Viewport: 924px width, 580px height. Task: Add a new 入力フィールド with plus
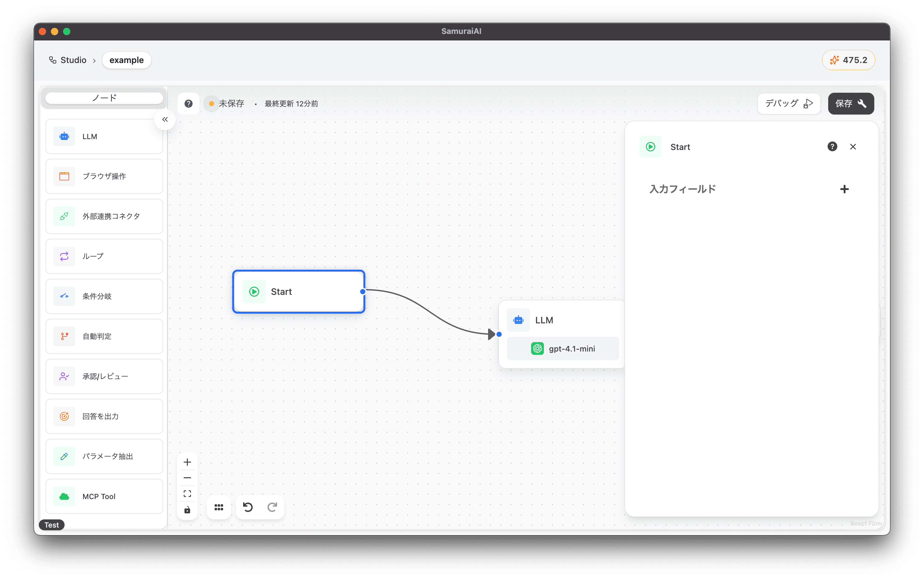pos(844,189)
